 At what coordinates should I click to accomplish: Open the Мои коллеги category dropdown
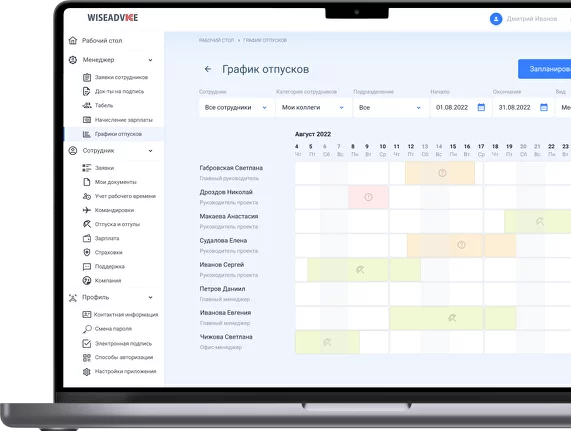[313, 107]
